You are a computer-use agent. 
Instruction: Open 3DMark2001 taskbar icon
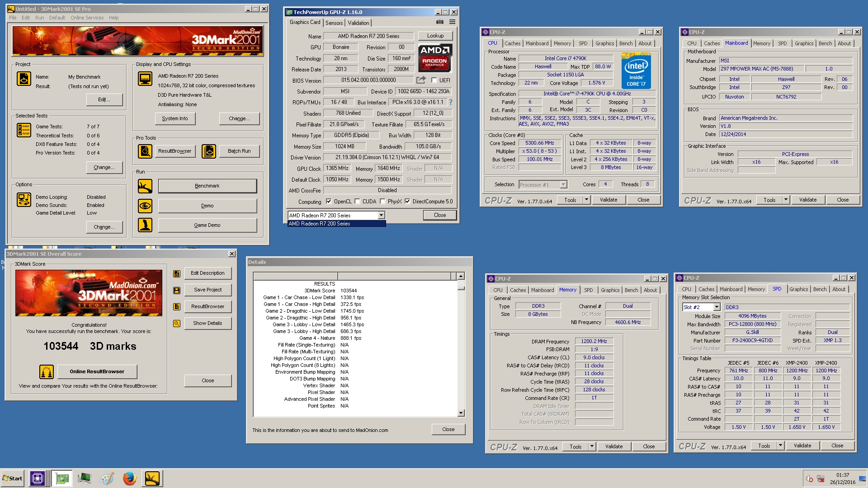click(152, 479)
